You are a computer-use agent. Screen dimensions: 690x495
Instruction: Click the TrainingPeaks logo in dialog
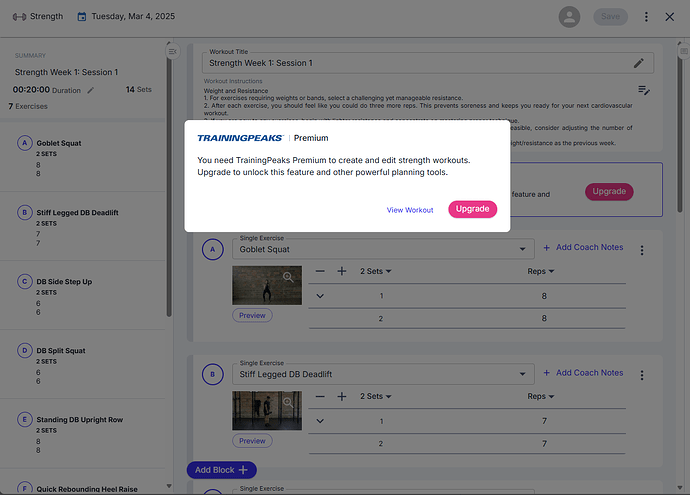(240, 138)
